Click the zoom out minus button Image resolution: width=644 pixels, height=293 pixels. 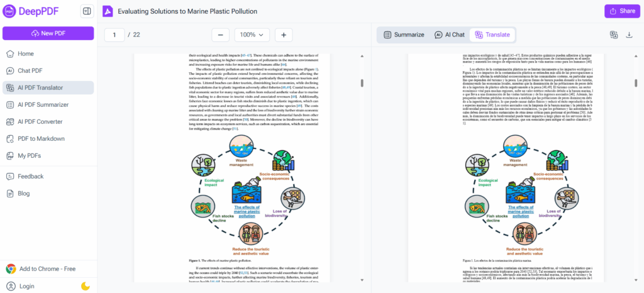(220, 35)
